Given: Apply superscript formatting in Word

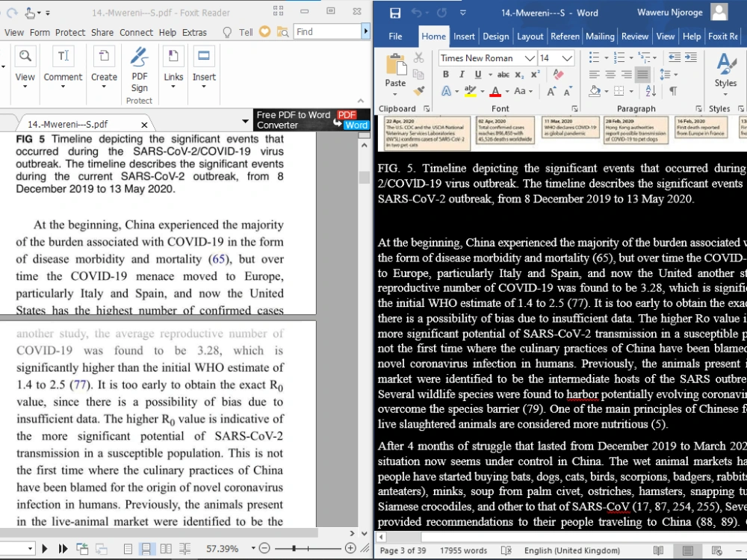Looking at the screenshot, I should point(535,74).
